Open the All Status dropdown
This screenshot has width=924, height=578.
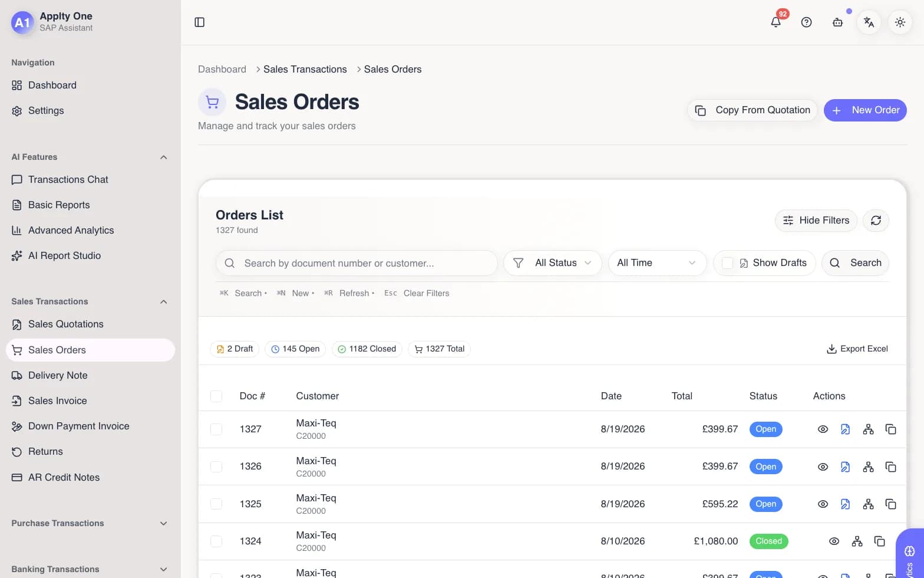552,263
